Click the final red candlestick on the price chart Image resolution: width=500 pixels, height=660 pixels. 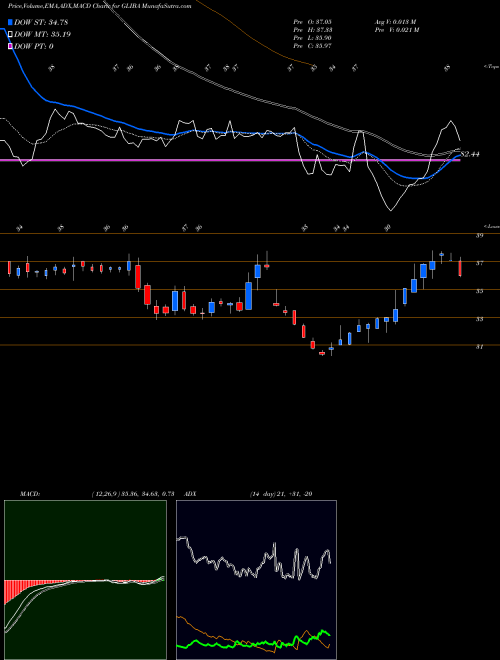tap(460, 268)
